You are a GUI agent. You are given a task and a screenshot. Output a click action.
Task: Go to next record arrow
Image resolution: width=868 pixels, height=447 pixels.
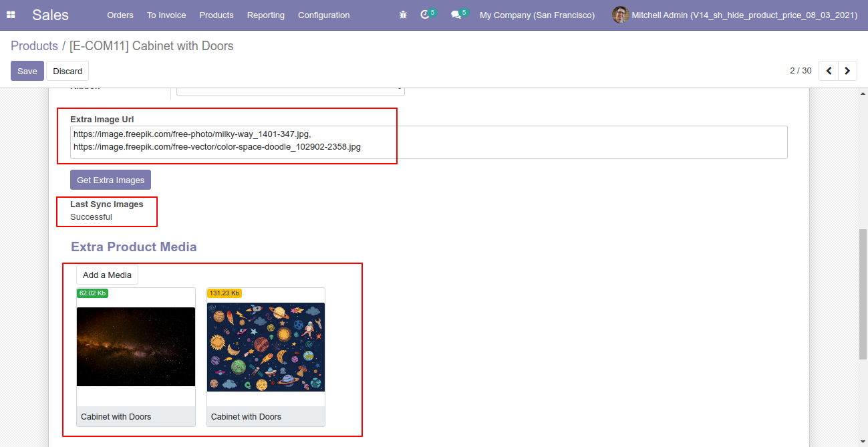[x=847, y=71]
